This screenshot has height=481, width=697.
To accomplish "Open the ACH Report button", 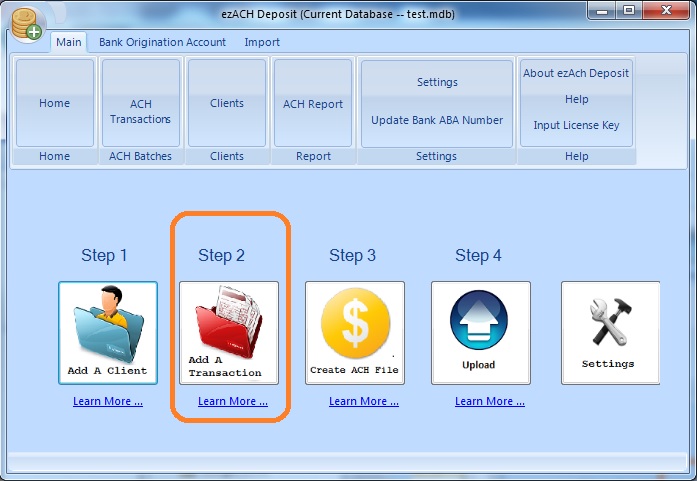I will (312, 104).
